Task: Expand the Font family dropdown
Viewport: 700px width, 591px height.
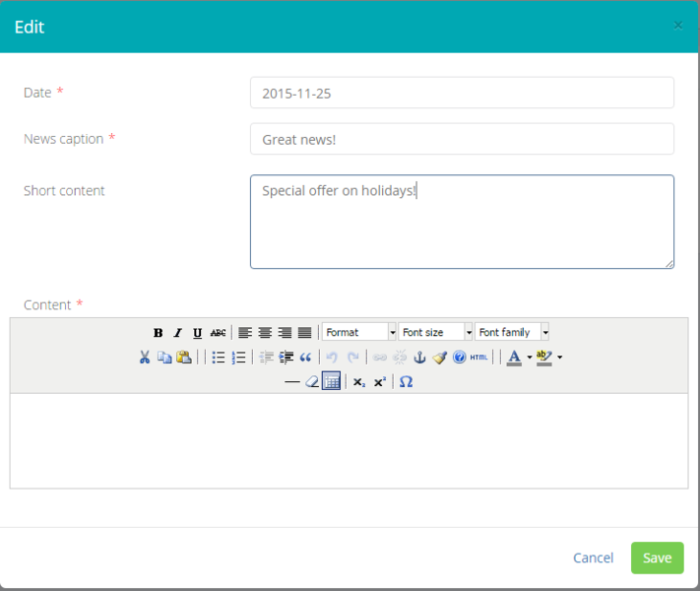Action: (x=512, y=333)
